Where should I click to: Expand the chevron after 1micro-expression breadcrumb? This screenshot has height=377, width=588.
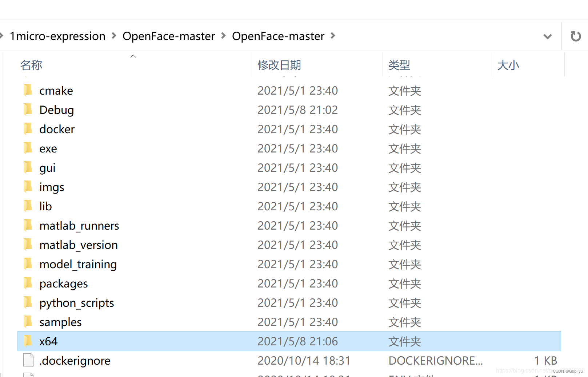(x=114, y=36)
